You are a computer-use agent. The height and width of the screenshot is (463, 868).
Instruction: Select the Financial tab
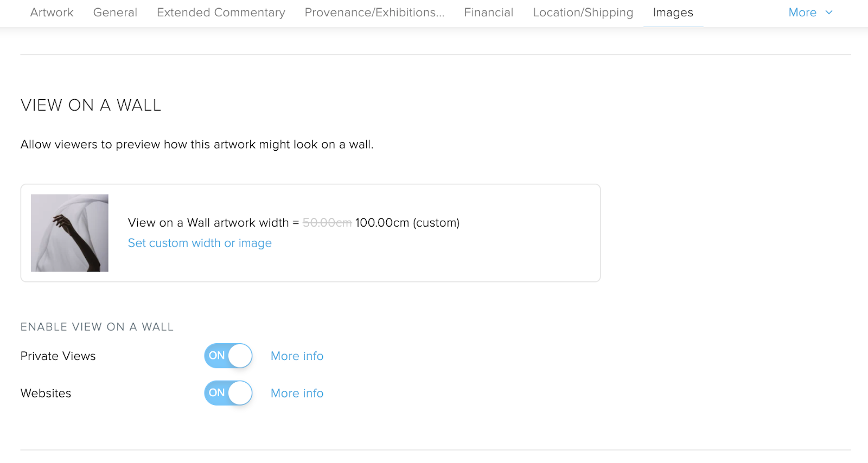click(x=488, y=12)
